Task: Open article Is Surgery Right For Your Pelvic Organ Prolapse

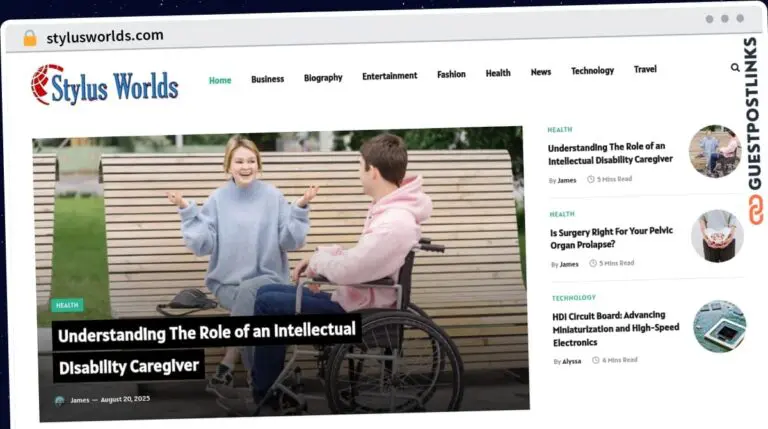Action: tap(611, 238)
